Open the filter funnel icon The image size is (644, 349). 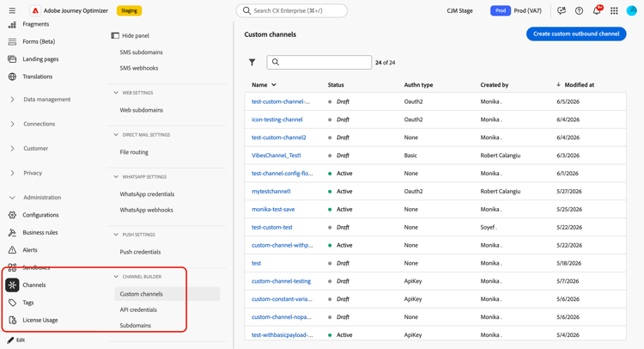[x=252, y=63]
